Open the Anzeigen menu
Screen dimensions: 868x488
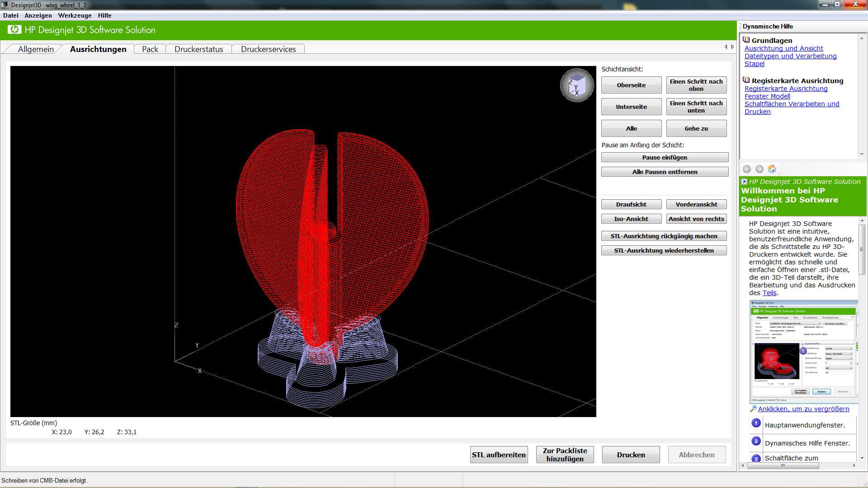38,15
